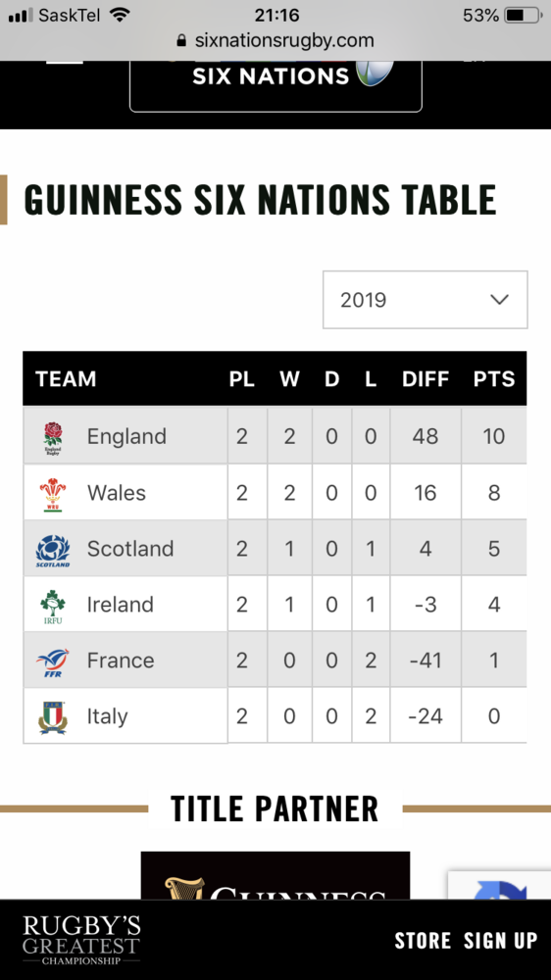Open the 2019 season dropdown
The height and width of the screenshot is (980, 551).
tap(426, 299)
